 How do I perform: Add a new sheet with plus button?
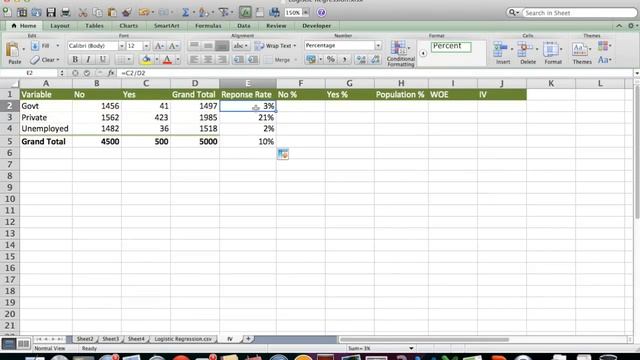248,339
